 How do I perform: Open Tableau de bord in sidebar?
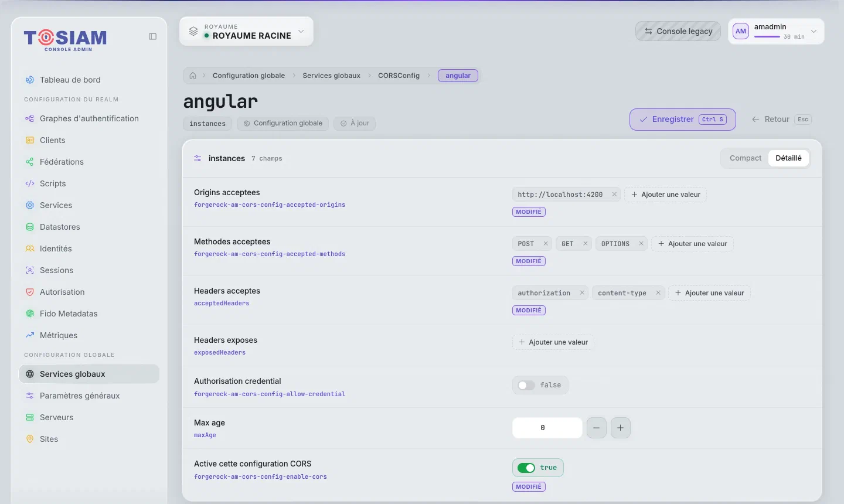point(89,80)
